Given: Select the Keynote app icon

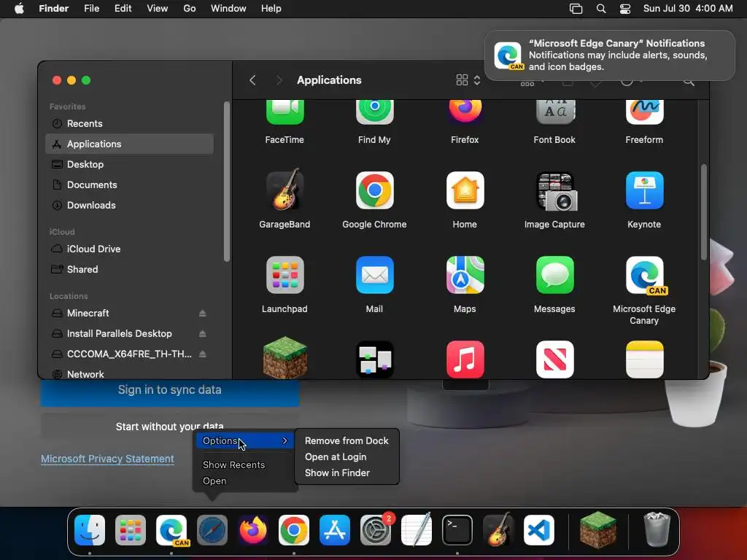Looking at the screenshot, I should point(644,190).
